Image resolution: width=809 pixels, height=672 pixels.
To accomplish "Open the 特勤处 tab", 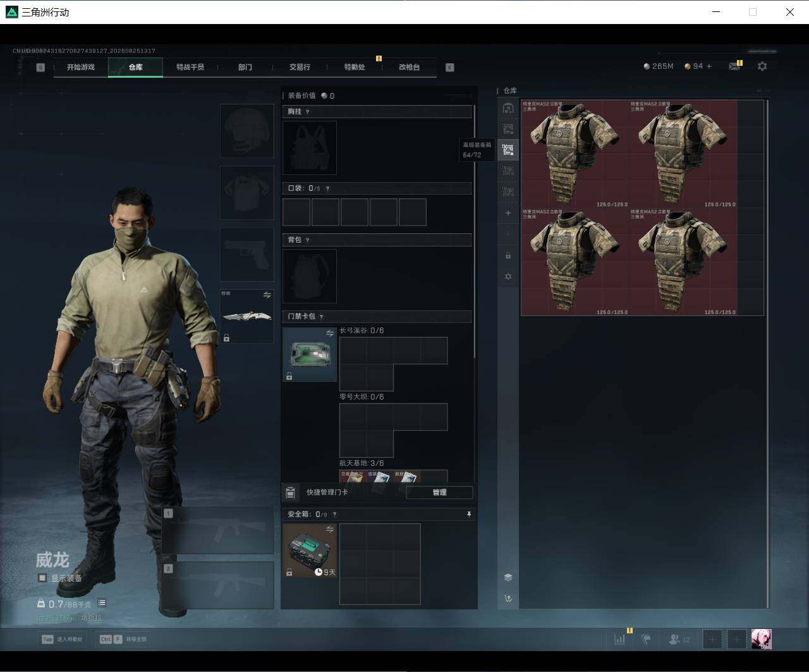I will click(x=355, y=67).
